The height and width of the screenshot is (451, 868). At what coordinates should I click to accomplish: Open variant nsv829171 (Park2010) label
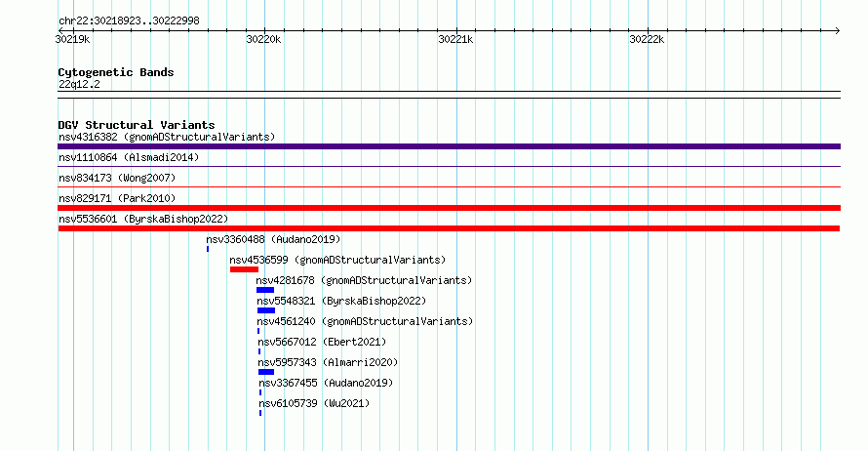click(117, 198)
